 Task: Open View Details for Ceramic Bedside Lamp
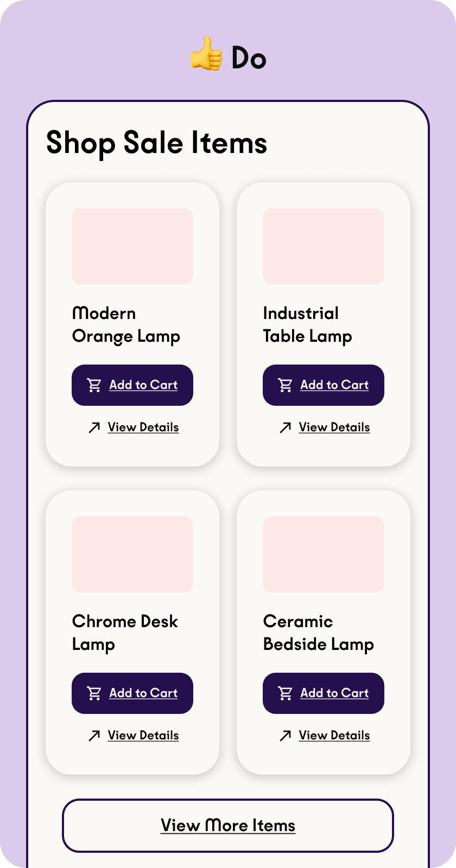pyautogui.click(x=334, y=736)
